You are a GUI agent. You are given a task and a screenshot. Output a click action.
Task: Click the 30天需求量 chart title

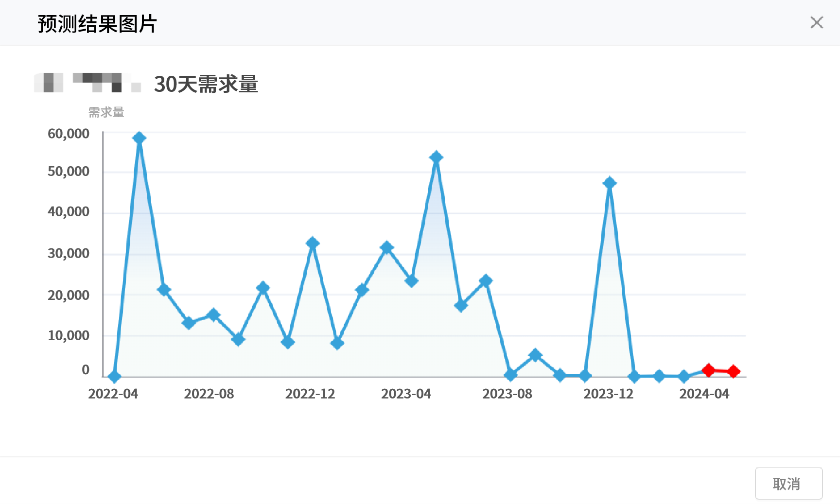(206, 84)
